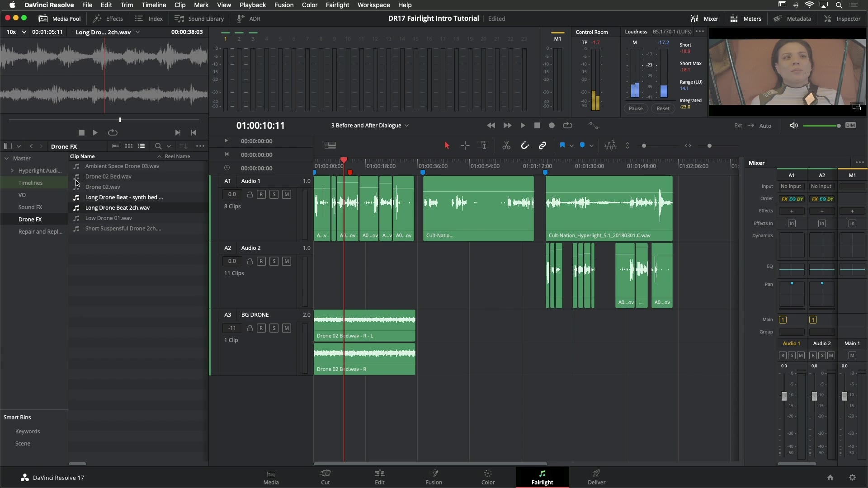
Task: Open the Fairlight menu
Action: (x=337, y=5)
